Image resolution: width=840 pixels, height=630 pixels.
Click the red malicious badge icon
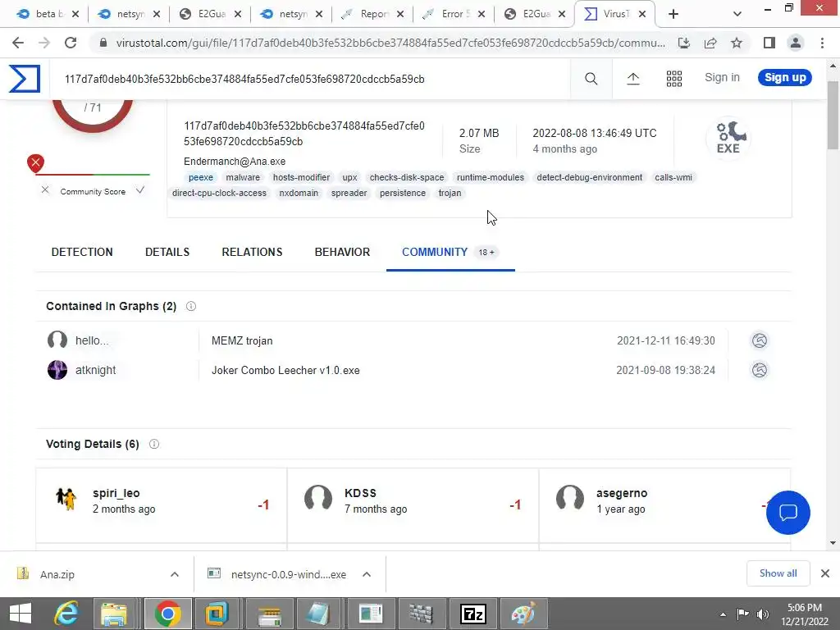36,163
